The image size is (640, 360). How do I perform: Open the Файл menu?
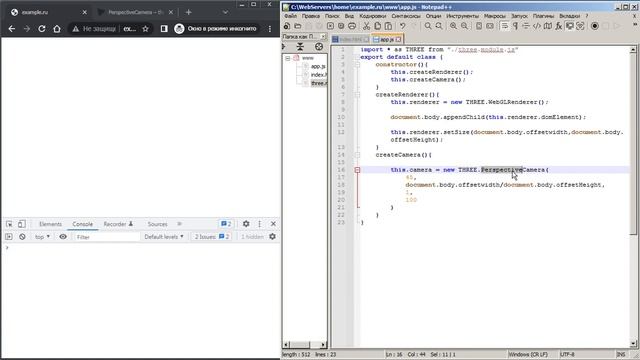(x=291, y=16)
